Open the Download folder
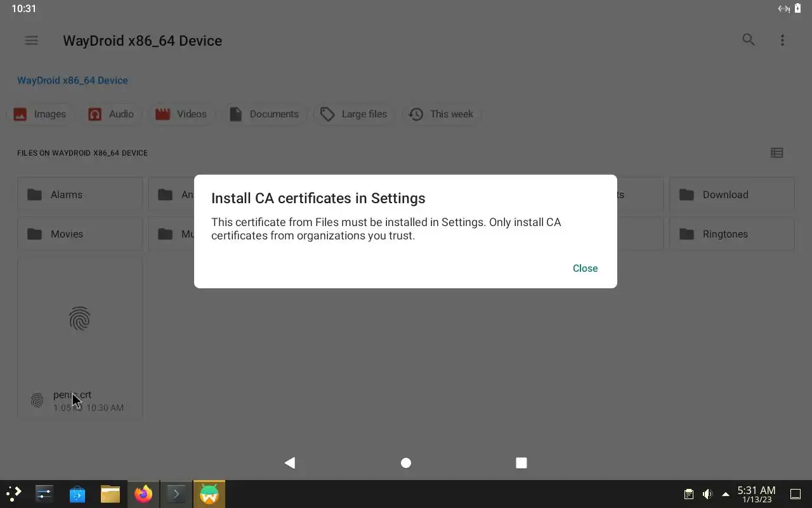Screen dimensions: 812x508 click(x=731, y=195)
